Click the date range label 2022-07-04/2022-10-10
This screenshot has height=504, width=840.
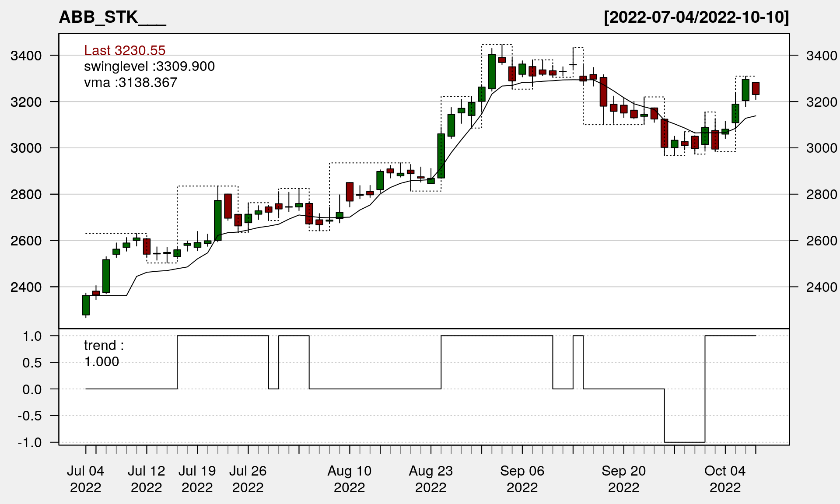[696, 17]
